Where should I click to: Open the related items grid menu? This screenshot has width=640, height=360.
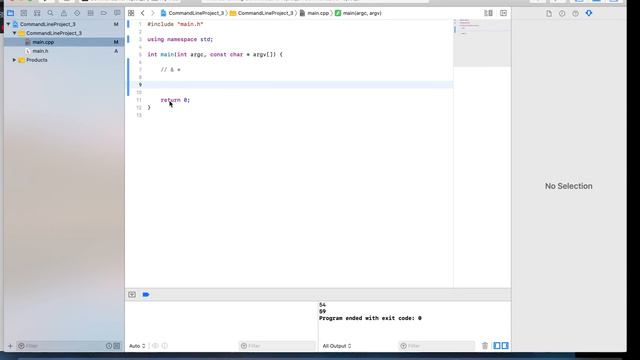131,13
